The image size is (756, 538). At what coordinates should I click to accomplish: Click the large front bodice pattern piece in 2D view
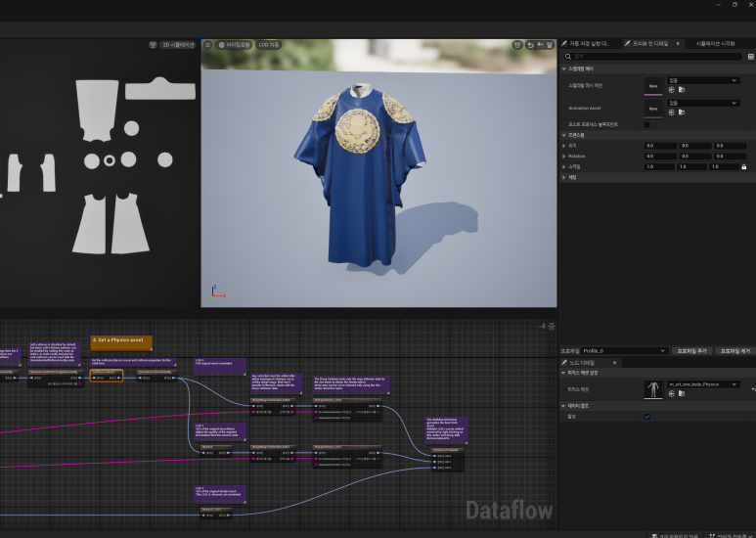pos(97,110)
